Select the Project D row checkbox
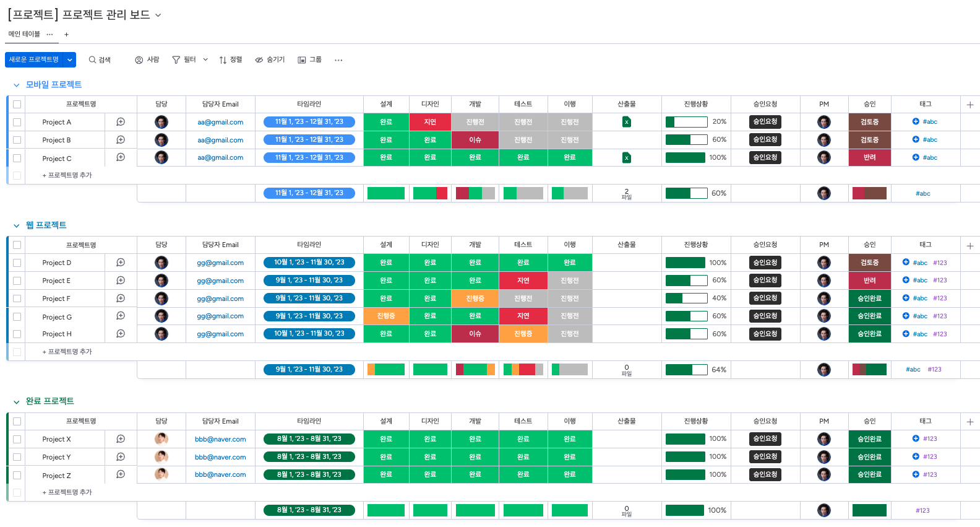 coord(17,263)
